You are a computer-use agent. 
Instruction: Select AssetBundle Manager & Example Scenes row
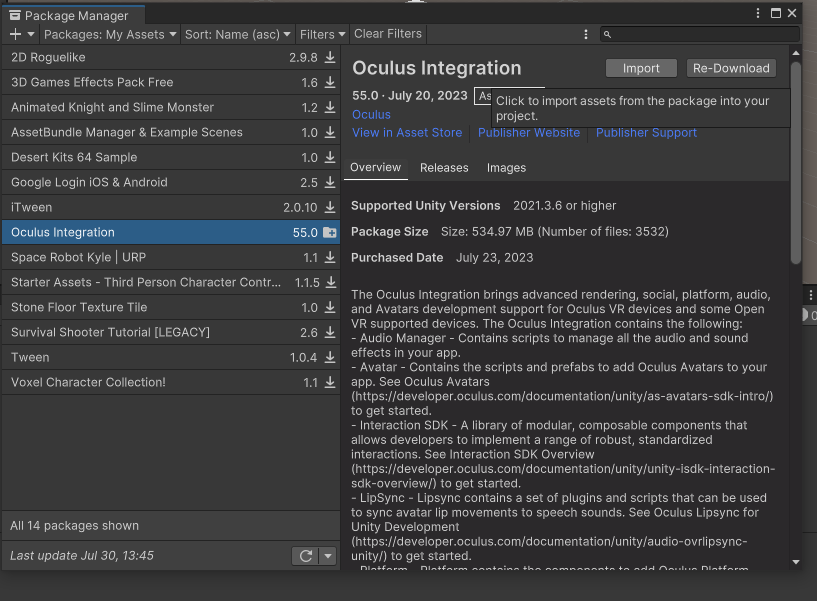tap(171, 132)
